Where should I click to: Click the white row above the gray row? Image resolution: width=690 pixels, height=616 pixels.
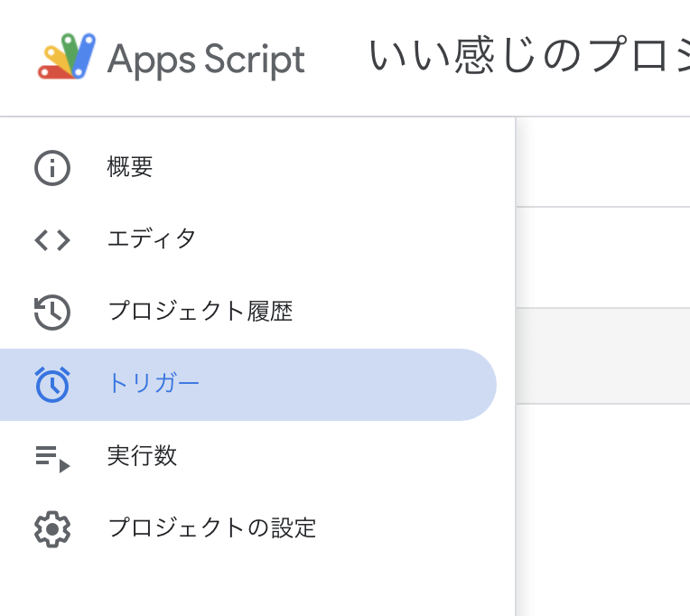click(602, 257)
